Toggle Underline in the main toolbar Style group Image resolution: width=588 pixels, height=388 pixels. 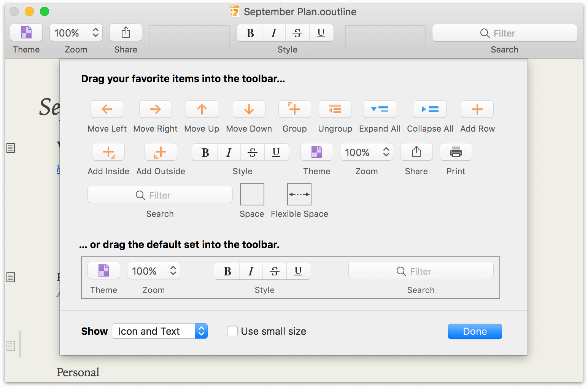click(x=321, y=33)
